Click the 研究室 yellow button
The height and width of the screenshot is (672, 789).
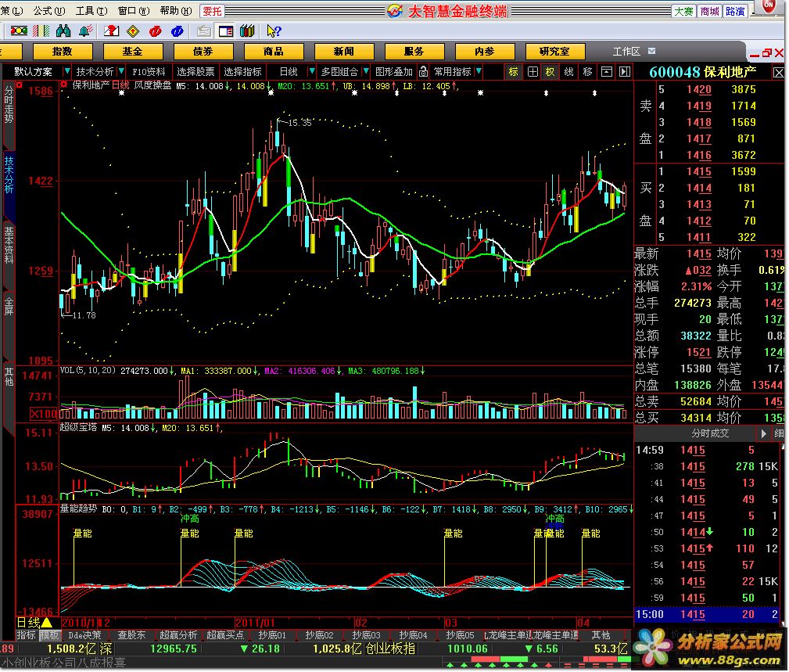point(555,52)
